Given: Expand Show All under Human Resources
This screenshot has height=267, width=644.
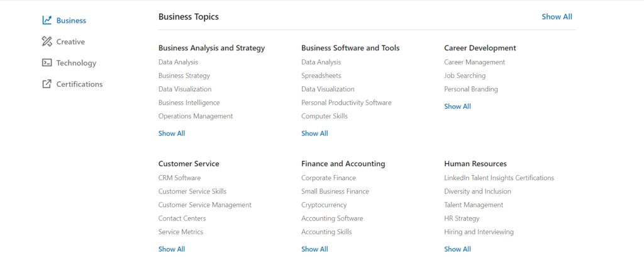Looking at the screenshot, I should click(457, 249).
